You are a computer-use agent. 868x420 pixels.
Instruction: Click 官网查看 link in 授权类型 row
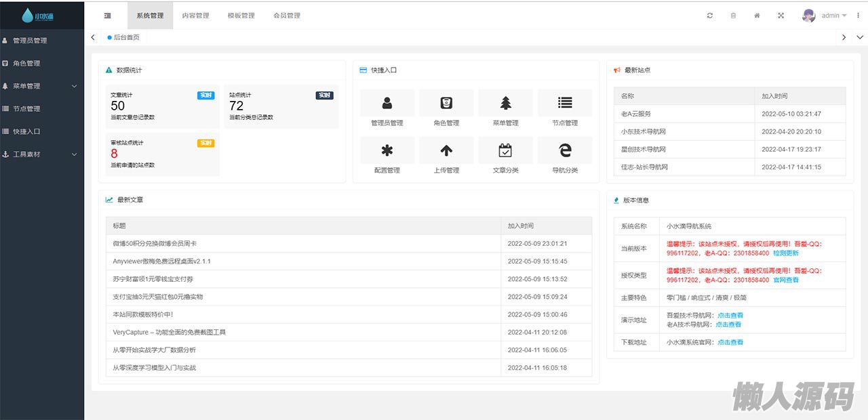[x=786, y=280]
